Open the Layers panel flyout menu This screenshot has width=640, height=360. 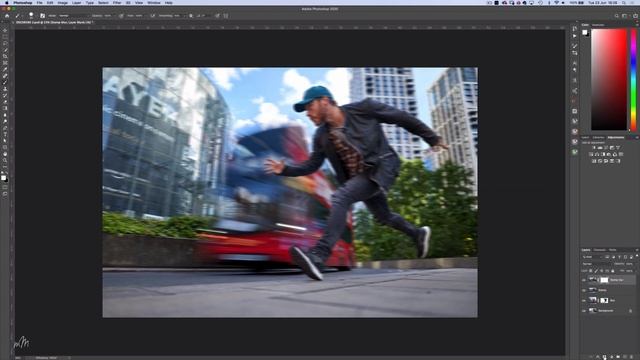(637, 250)
